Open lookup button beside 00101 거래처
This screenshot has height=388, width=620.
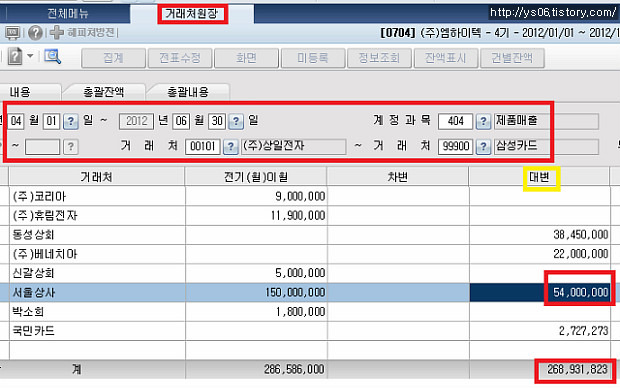pyautogui.click(x=231, y=146)
